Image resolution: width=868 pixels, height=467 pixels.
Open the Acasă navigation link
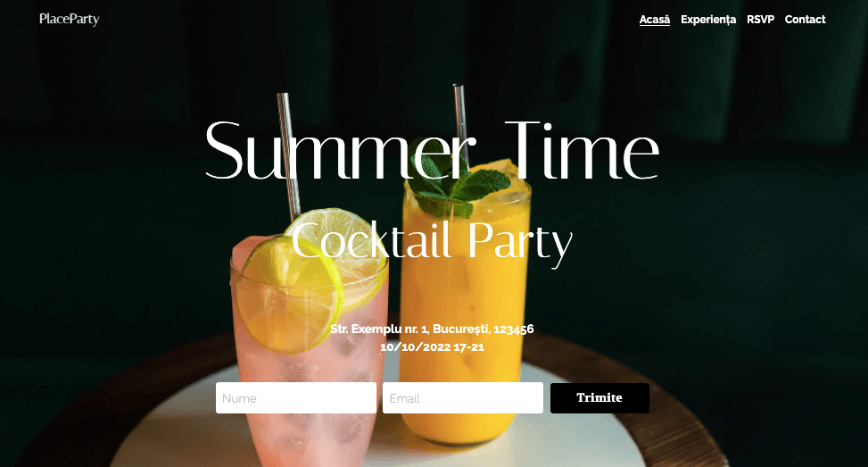[654, 20]
